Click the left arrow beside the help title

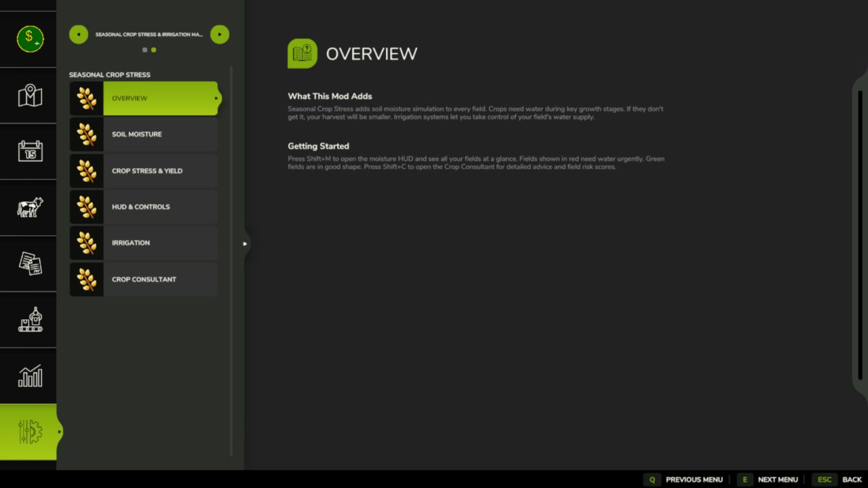click(79, 35)
